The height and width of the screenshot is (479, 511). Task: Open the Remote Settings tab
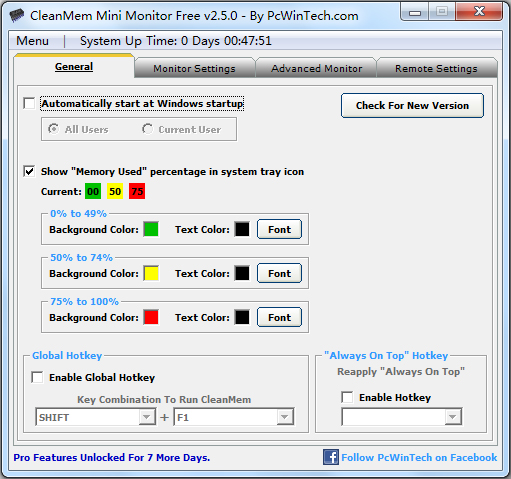coord(436,68)
